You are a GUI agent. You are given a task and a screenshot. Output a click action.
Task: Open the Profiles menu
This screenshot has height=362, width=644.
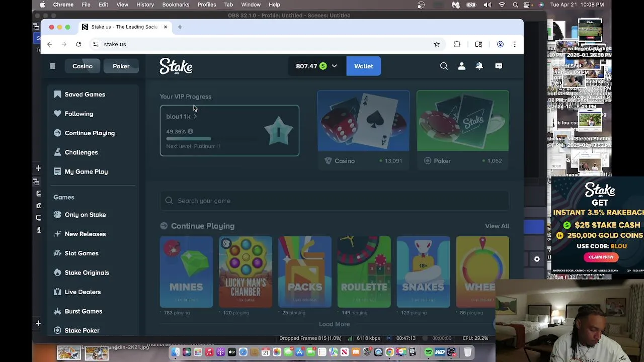pos(207,5)
